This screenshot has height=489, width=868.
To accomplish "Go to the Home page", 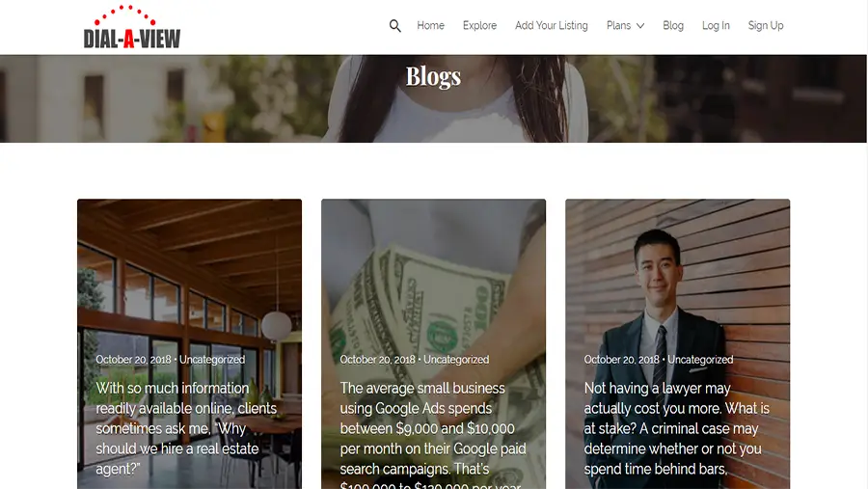I will click(430, 25).
